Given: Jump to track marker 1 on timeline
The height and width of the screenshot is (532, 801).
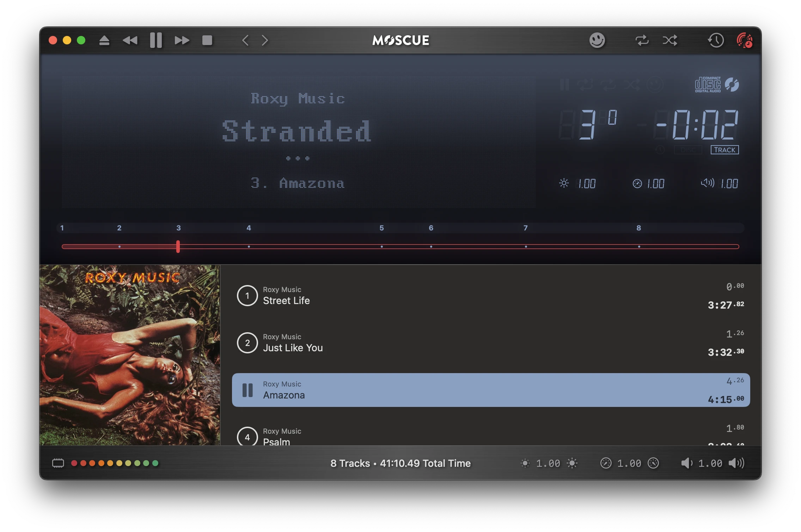Looking at the screenshot, I should point(62,228).
